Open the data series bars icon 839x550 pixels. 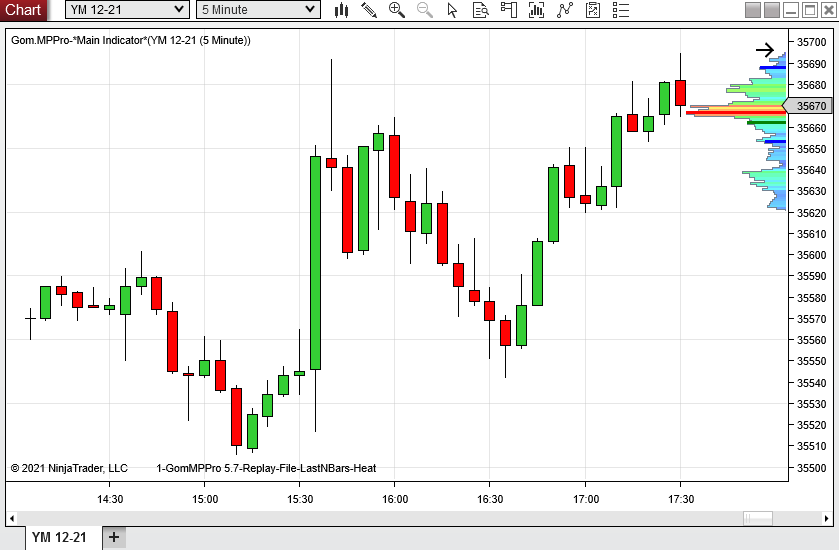[x=536, y=10]
